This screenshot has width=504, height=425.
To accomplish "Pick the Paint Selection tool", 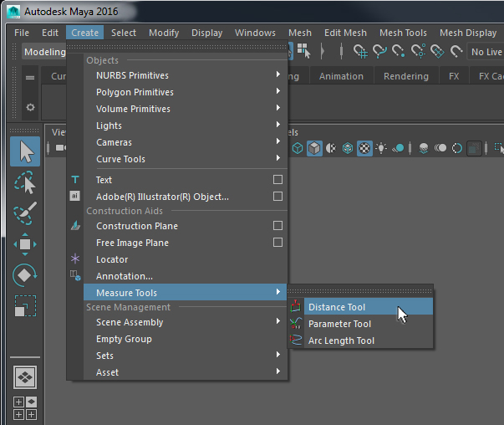I will point(25,213).
